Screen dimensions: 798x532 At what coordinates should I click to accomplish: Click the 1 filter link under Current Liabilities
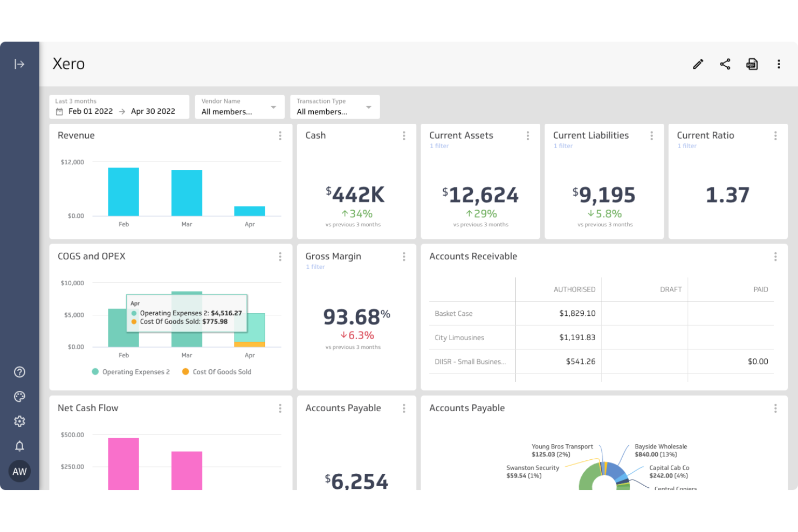coord(563,146)
